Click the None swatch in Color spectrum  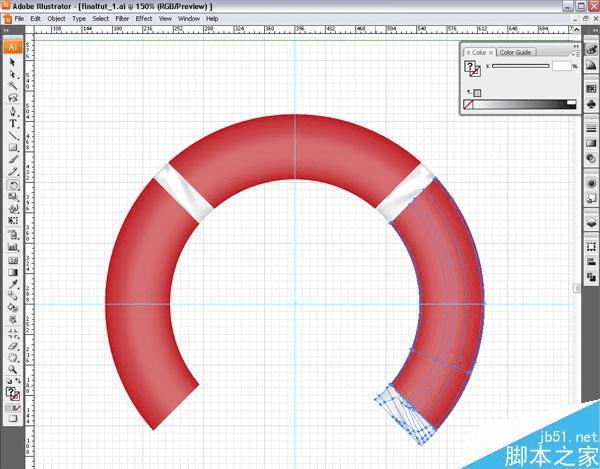pyautogui.click(x=468, y=104)
